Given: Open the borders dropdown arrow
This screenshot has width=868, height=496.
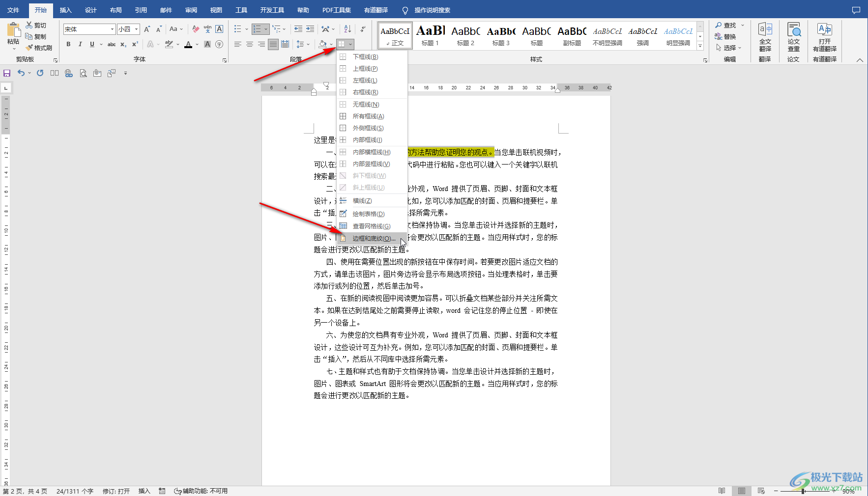Looking at the screenshot, I should coord(350,44).
